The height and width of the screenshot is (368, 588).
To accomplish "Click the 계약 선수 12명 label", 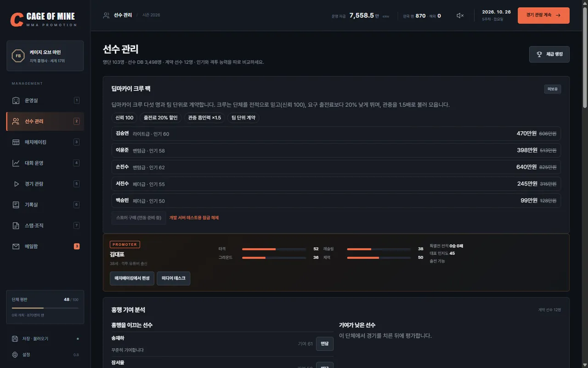I will coord(549,310).
